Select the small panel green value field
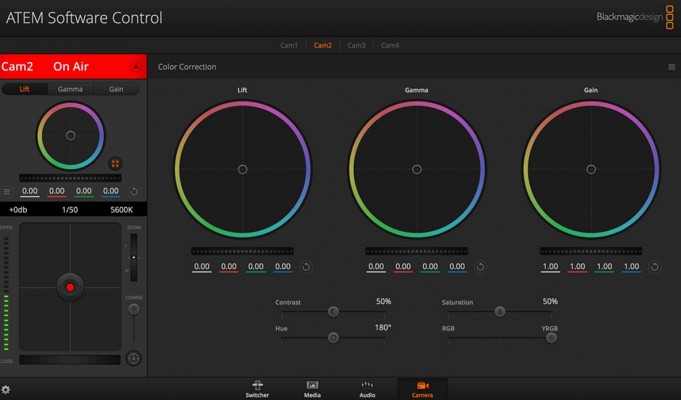Viewport: 681px width, 400px height. click(83, 192)
